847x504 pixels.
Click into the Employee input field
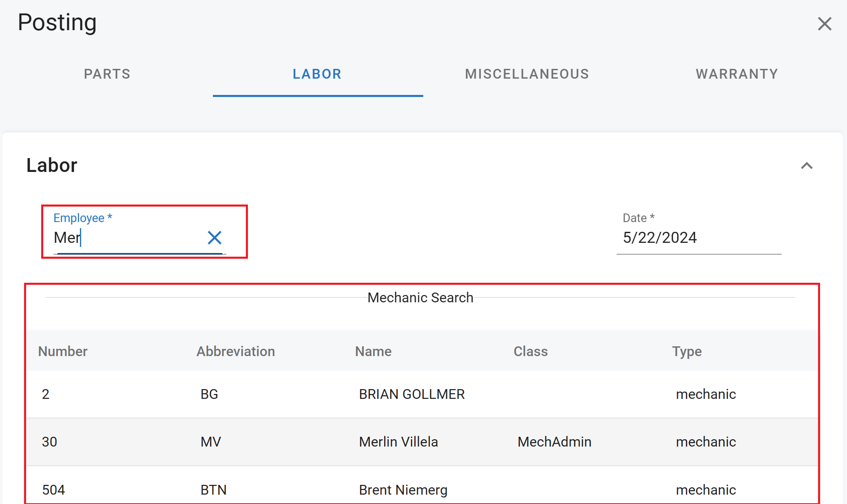click(126, 238)
